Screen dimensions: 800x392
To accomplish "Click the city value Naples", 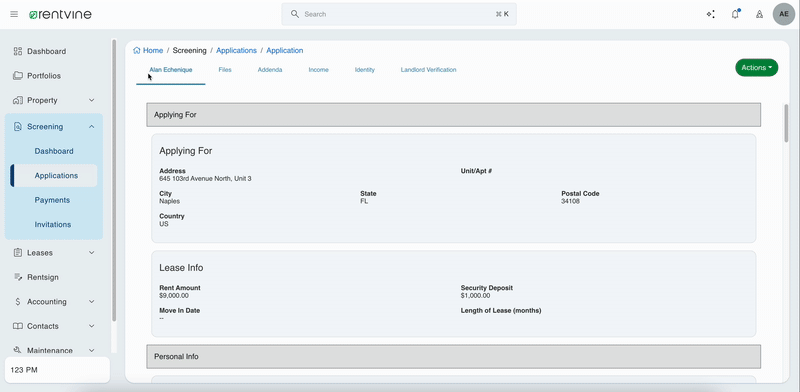I will click(169, 201).
